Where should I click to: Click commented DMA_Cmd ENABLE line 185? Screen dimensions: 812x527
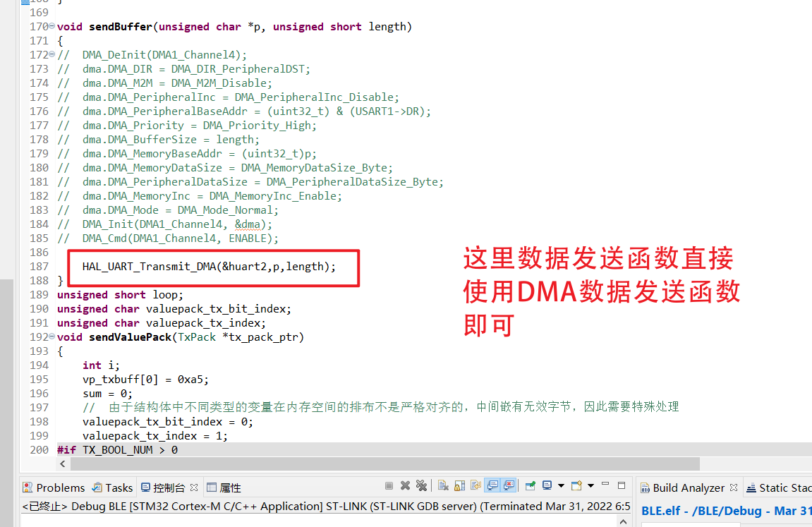[168, 238]
